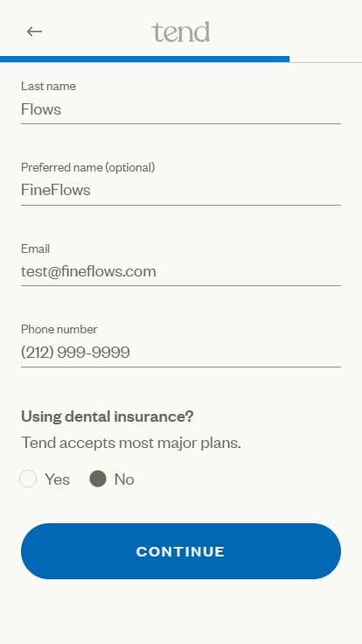Edit the Preferred name field with FineFlows

[x=181, y=190]
